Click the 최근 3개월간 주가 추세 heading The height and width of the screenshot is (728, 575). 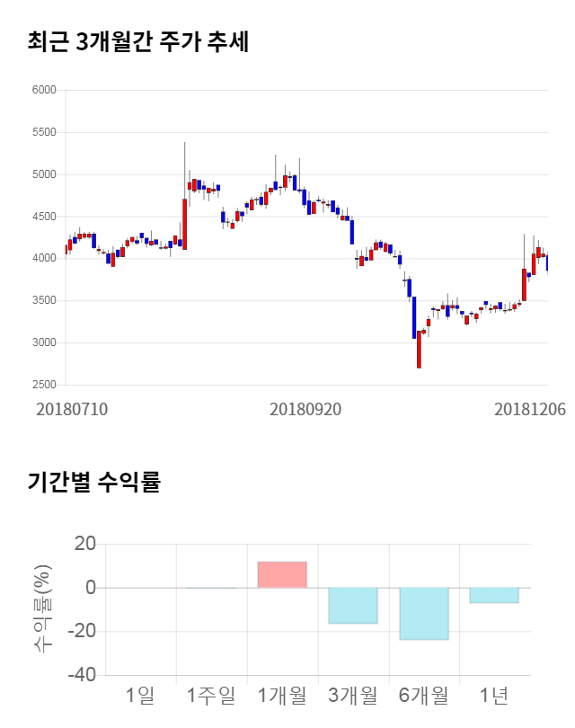point(137,42)
